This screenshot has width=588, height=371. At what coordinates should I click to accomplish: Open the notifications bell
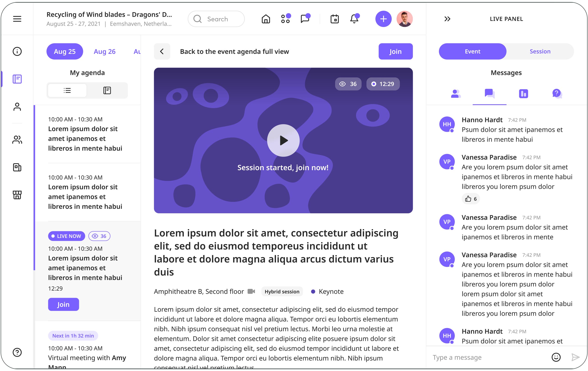pos(354,19)
